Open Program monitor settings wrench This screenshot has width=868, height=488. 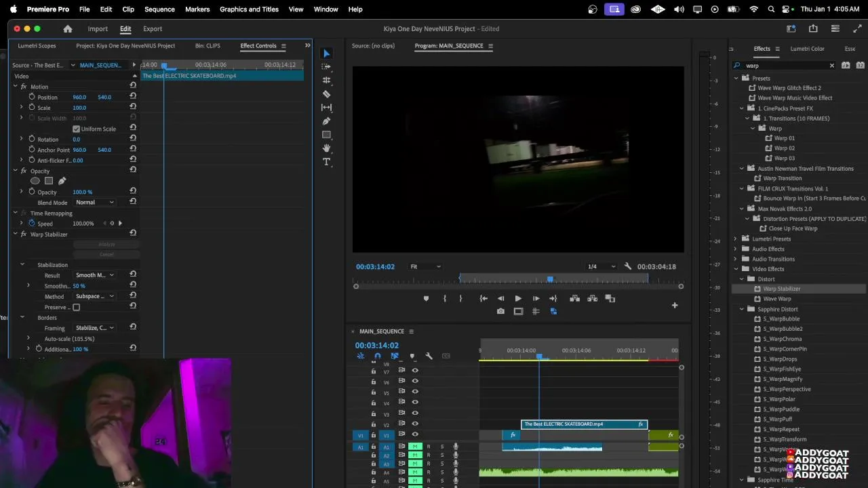click(x=628, y=266)
